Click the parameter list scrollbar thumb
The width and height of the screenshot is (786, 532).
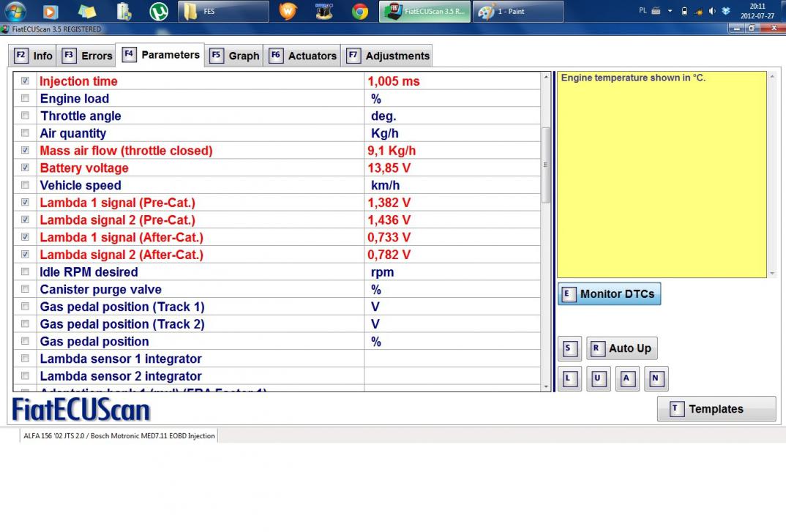(x=546, y=165)
